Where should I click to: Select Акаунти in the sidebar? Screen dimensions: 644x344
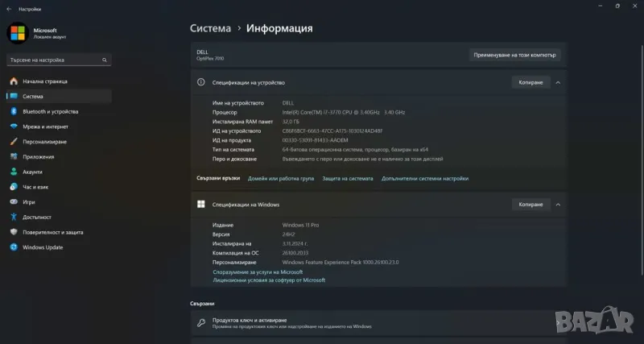32,172
